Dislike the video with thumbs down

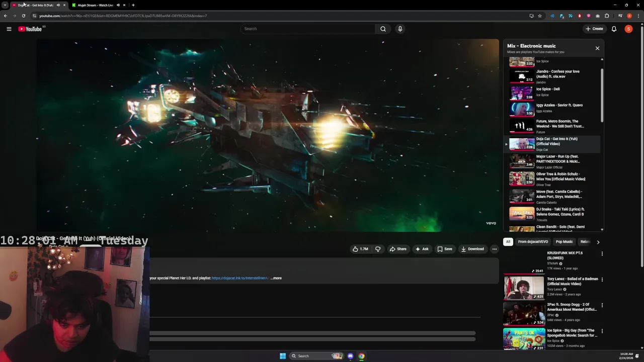[378, 249]
